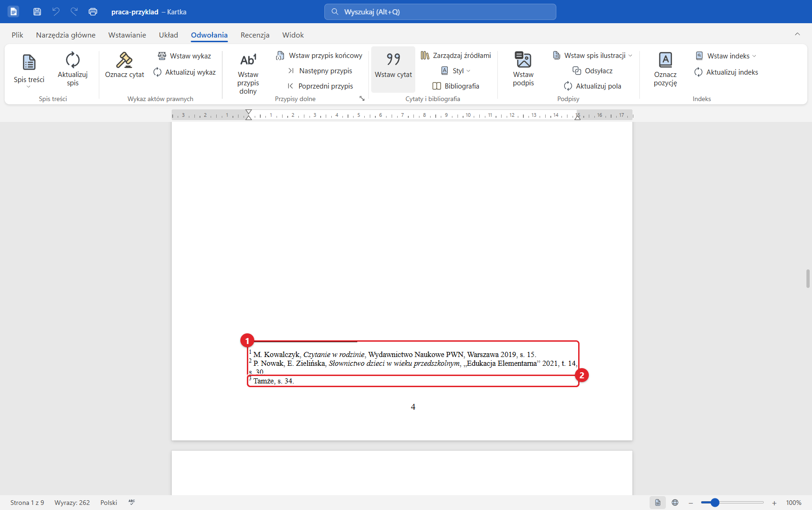Click the Wyszukaj search field
Screen dimensions: 812x510
(x=440, y=12)
